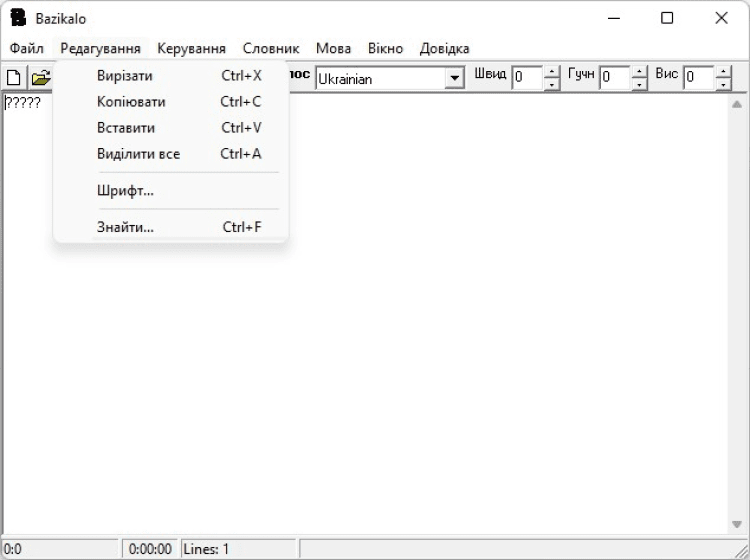Maximize the Bazikalo window

click(x=667, y=19)
